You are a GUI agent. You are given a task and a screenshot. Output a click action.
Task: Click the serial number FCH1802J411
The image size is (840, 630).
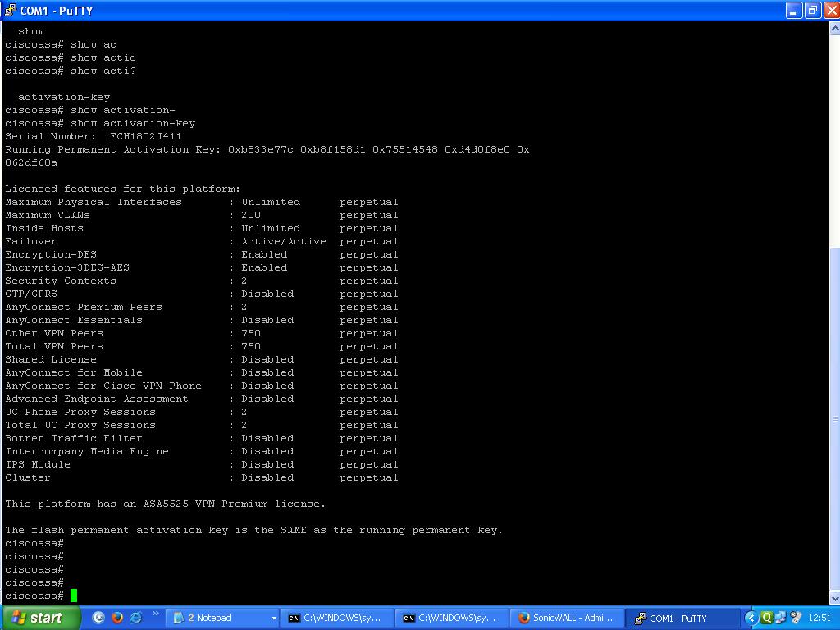(x=146, y=137)
